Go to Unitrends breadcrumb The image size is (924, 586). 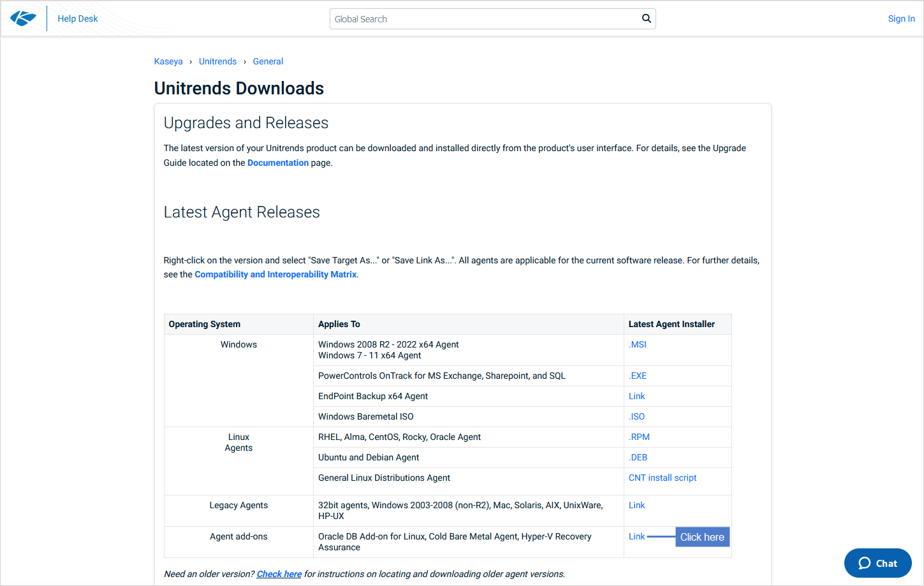217,61
